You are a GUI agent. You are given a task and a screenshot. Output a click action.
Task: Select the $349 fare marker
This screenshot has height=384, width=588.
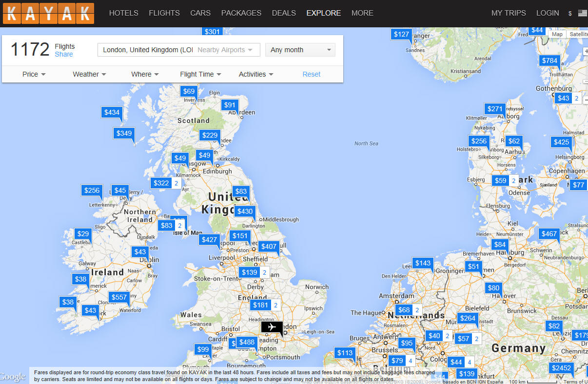124,133
